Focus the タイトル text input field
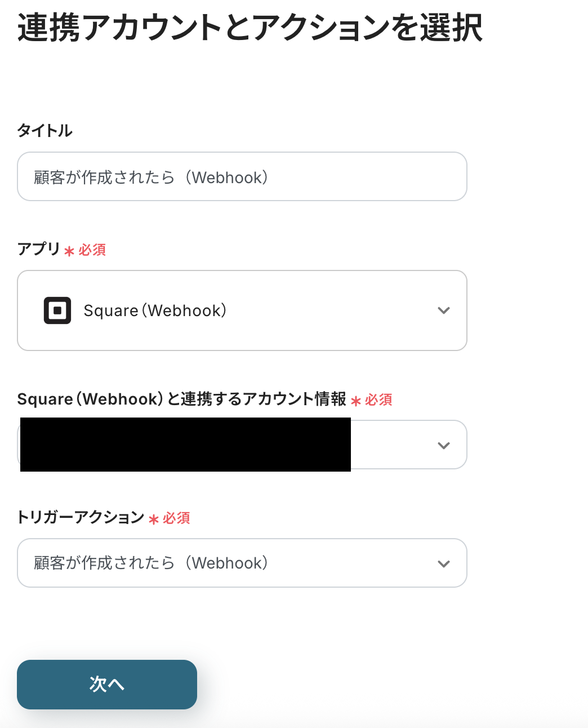Viewport: 588px width, 728px height. tap(242, 177)
